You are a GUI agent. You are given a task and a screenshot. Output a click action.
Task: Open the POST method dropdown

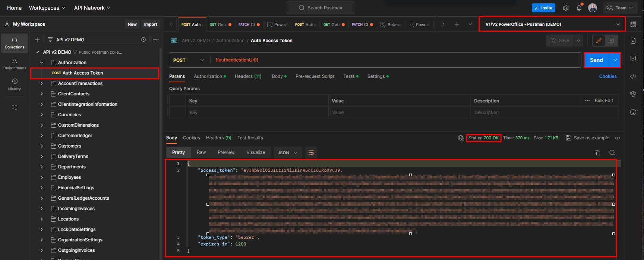click(x=189, y=60)
